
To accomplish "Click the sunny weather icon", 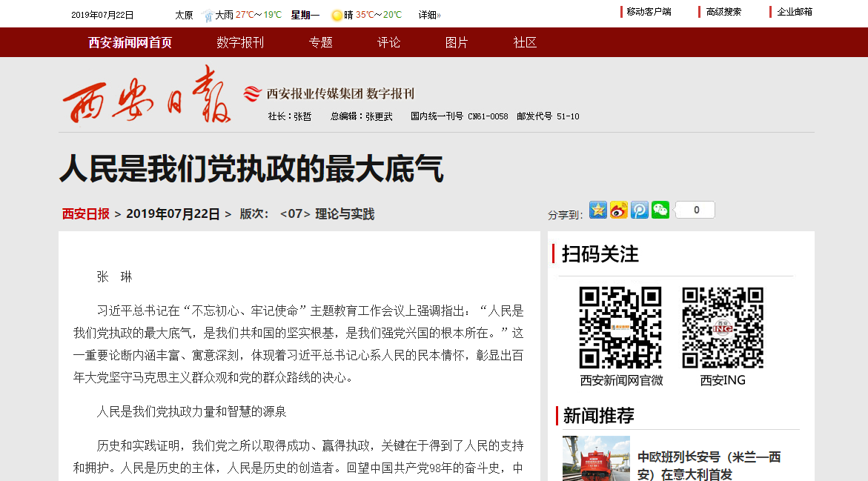I will (x=337, y=15).
